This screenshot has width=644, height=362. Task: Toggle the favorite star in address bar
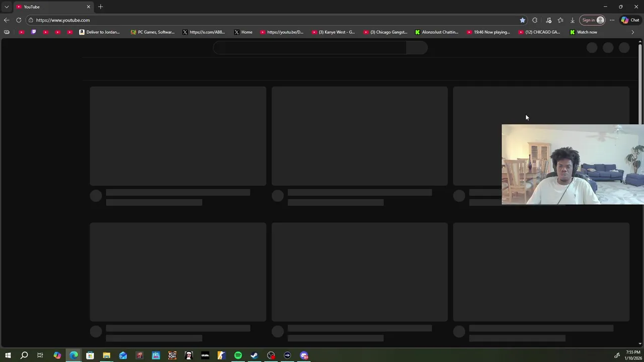pos(522,20)
